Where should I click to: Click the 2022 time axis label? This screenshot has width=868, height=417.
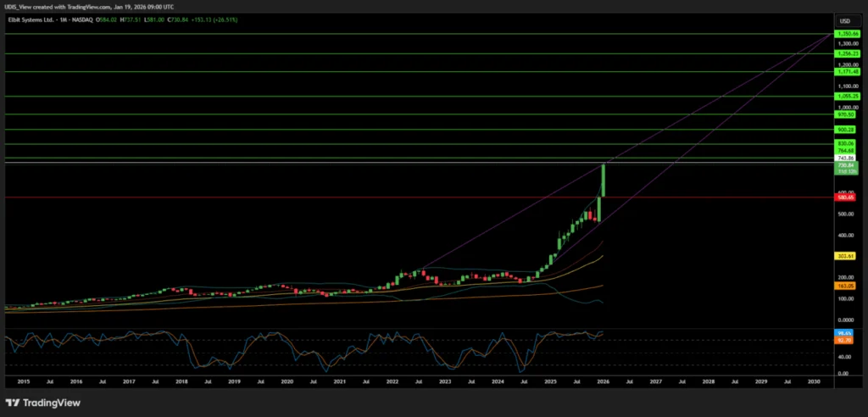click(x=392, y=381)
